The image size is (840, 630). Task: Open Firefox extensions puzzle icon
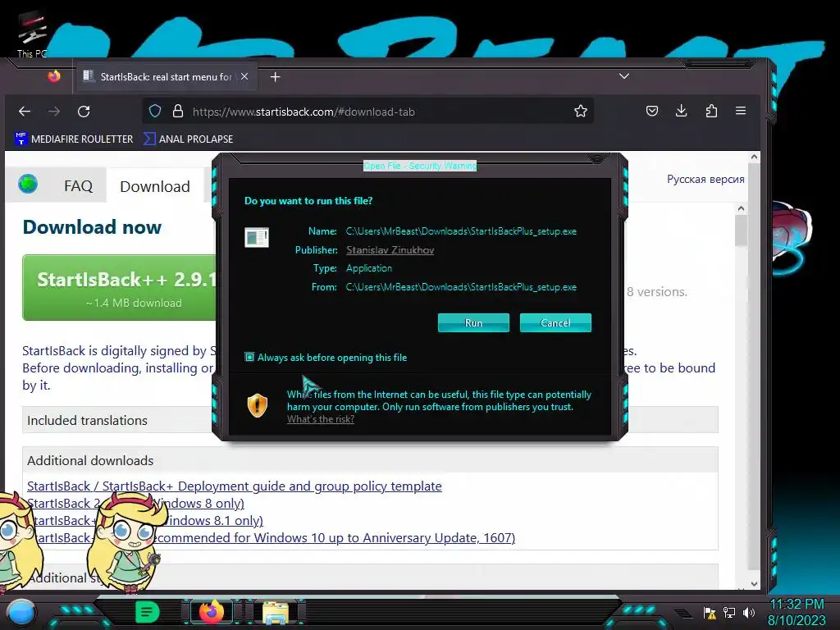[x=711, y=111]
